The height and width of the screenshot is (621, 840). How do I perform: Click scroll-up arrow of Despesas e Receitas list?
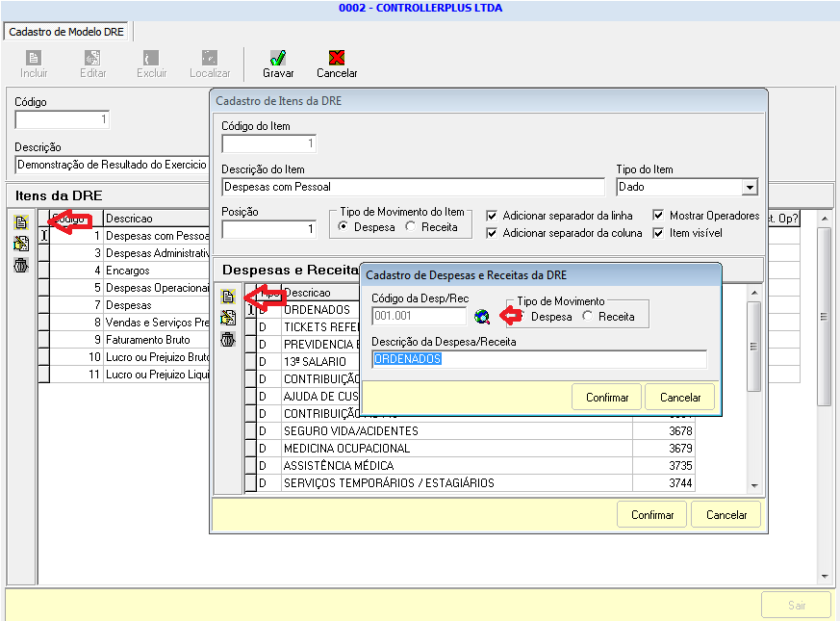[x=754, y=293]
